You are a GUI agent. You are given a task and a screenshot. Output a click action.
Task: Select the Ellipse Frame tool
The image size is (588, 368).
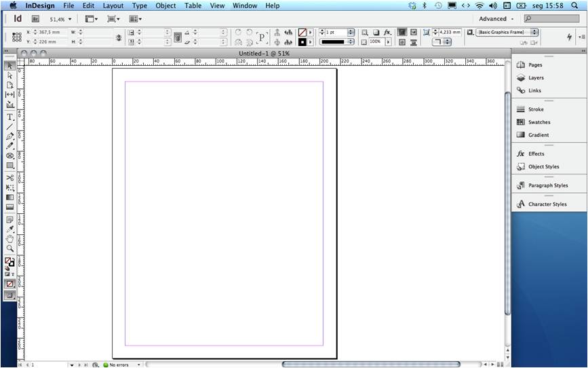(x=9, y=155)
